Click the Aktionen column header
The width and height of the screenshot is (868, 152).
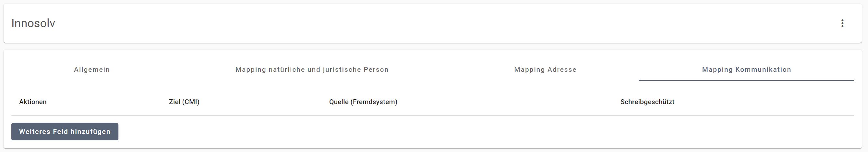[33, 102]
